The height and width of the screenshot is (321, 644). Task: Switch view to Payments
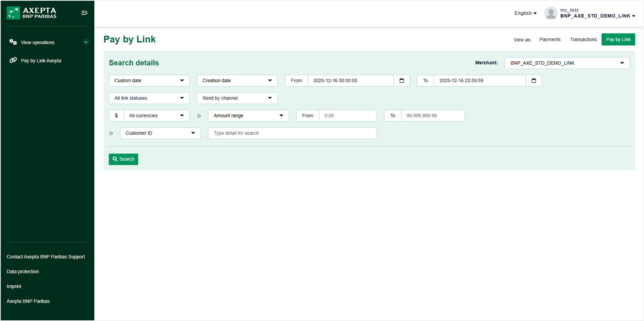point(550,40)
